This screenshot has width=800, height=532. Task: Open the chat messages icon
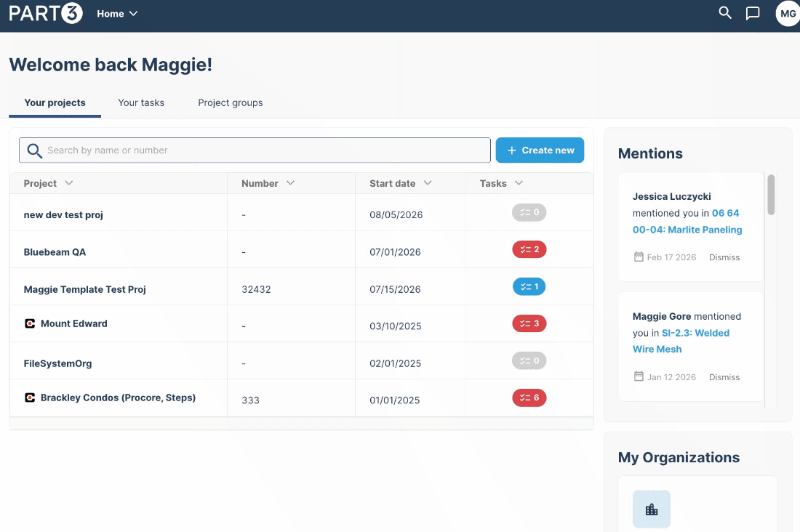pos(753,13)
